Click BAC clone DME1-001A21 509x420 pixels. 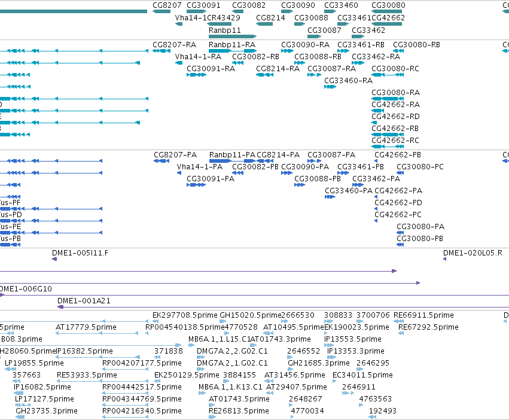pyautogui.click(x=283, y=307)
